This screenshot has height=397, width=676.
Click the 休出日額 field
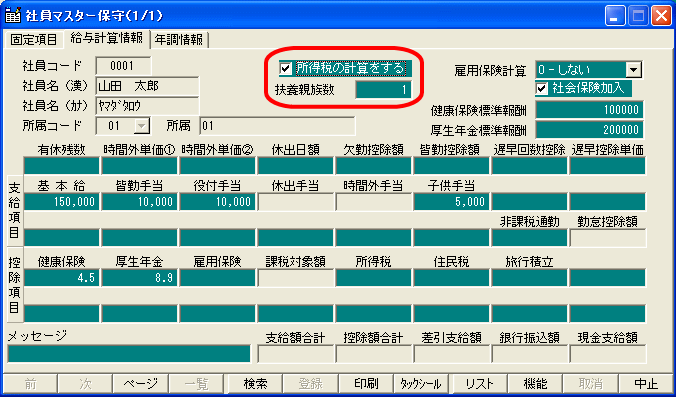[x=295, y=166]
